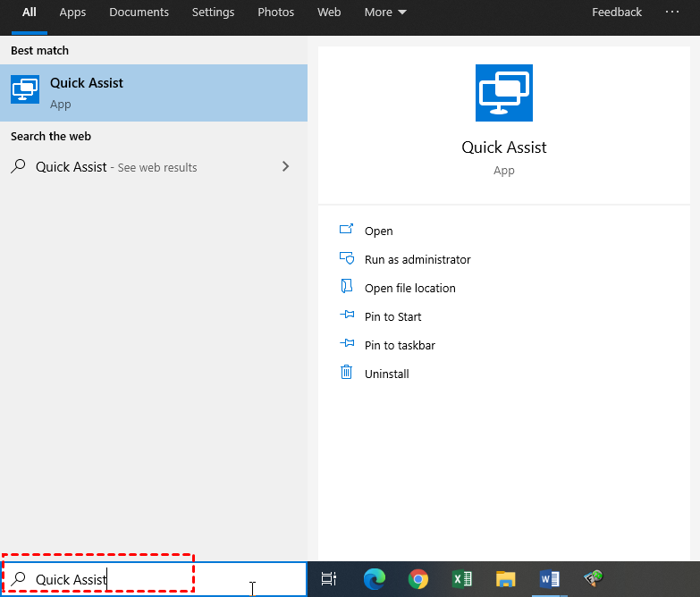This screenshot has height=597, width=700.
Task: Click Run as administrator option
Action: click(x=417, y=259)
